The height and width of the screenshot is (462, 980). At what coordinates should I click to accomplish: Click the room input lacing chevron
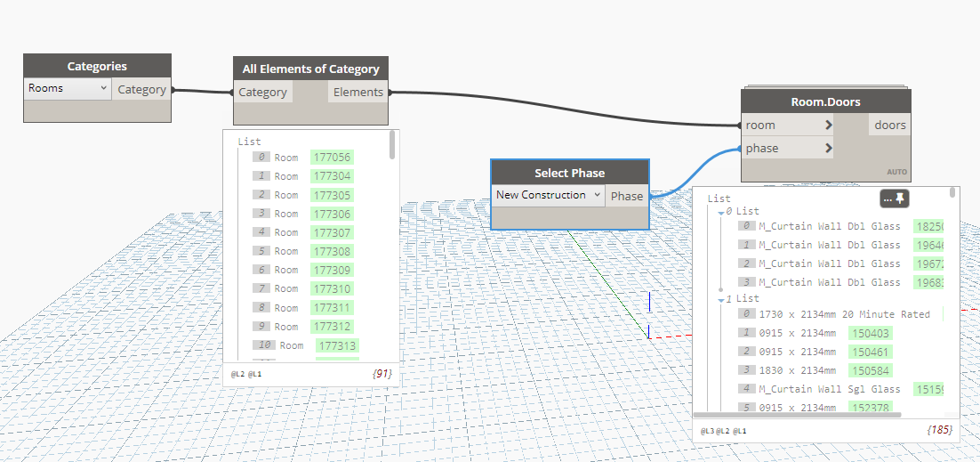(x=829, y=126)
